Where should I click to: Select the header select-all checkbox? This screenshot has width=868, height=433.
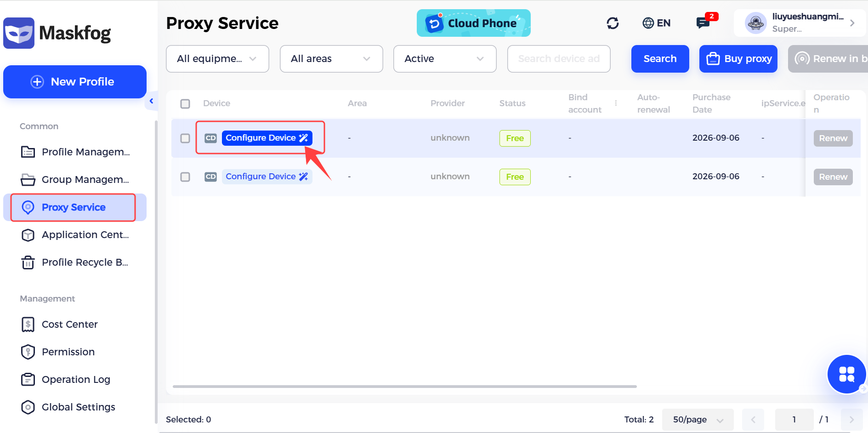pyautogui.click(x=185, y=103)
